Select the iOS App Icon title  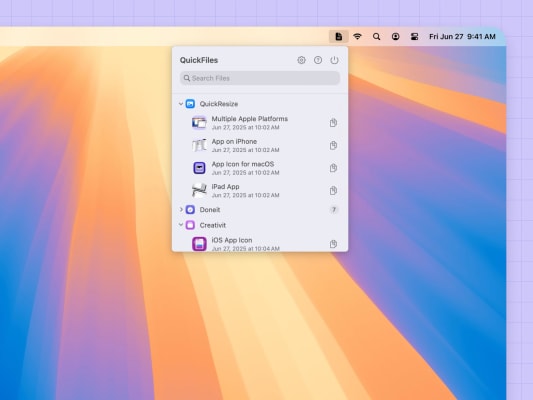click(232, 240)
